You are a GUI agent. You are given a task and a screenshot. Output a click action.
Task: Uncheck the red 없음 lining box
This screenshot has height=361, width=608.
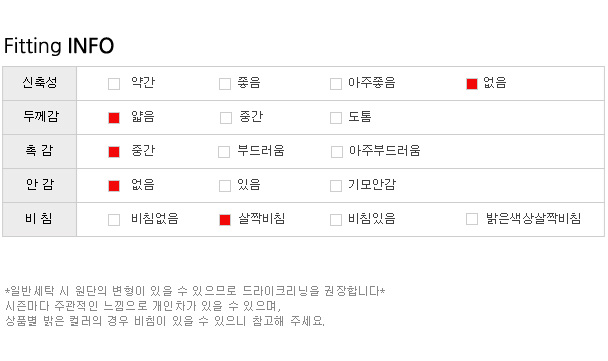tap(114, 186)
